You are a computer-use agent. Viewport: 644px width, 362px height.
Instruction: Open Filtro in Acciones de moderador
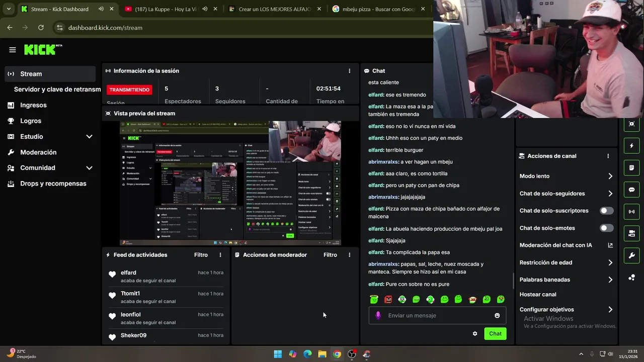[x=330, y=255]
